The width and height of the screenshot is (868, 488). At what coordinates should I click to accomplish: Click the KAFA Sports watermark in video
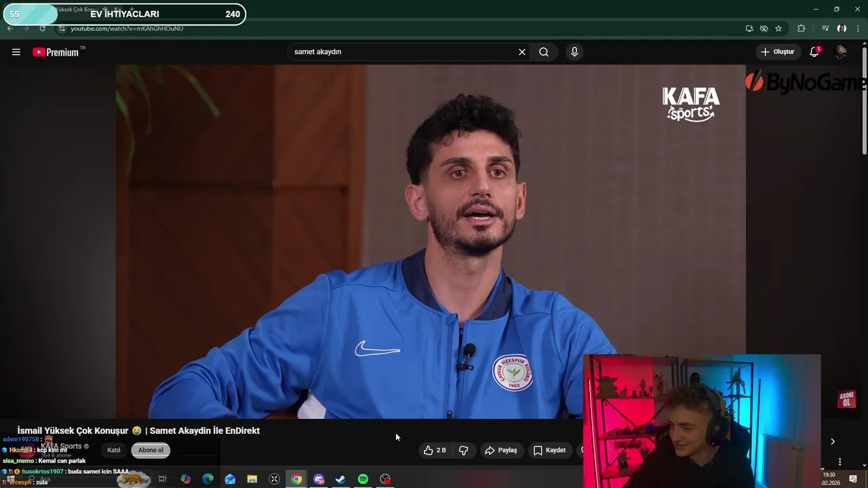point(691,104)
